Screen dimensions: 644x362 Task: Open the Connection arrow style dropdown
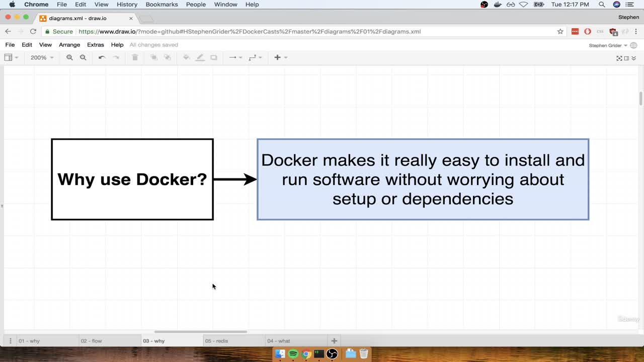[x=235, y=57]
